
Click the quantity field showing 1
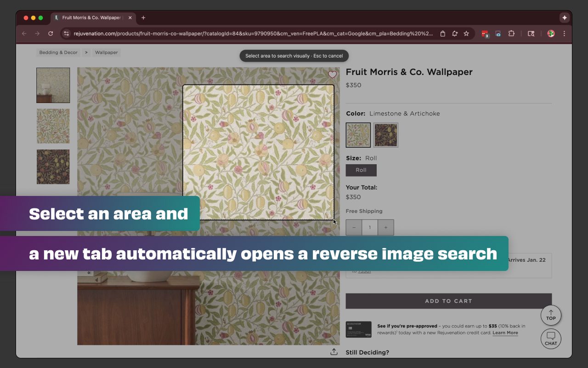(370, 227)
